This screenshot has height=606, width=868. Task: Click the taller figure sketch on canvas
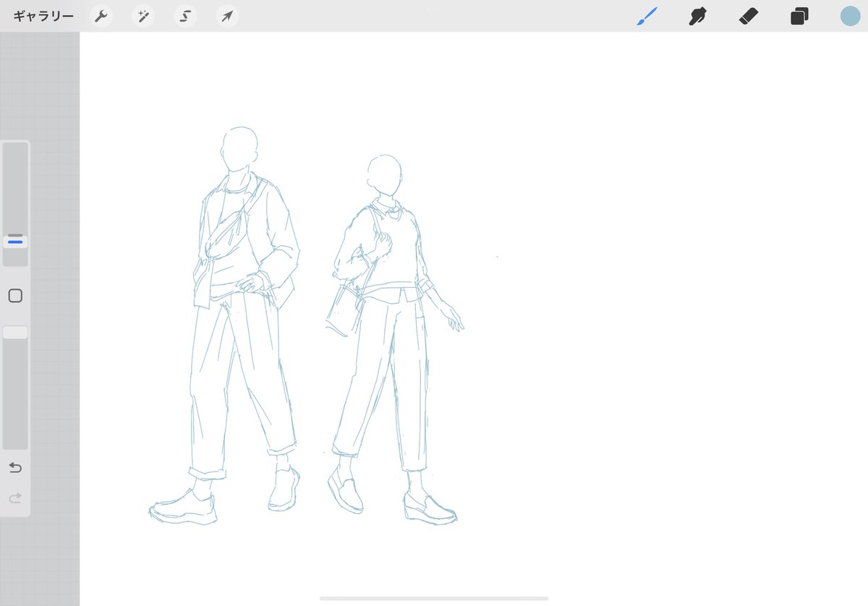tap(226, 325)
